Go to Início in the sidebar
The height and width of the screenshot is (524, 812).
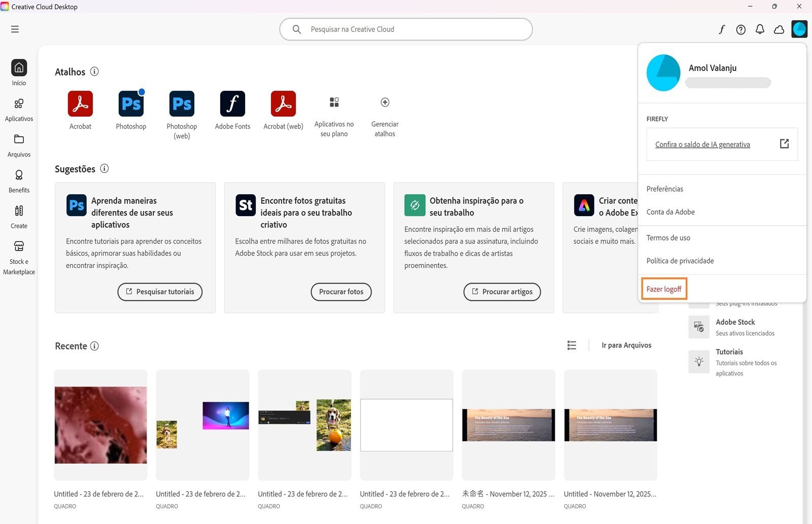[19, 73]
